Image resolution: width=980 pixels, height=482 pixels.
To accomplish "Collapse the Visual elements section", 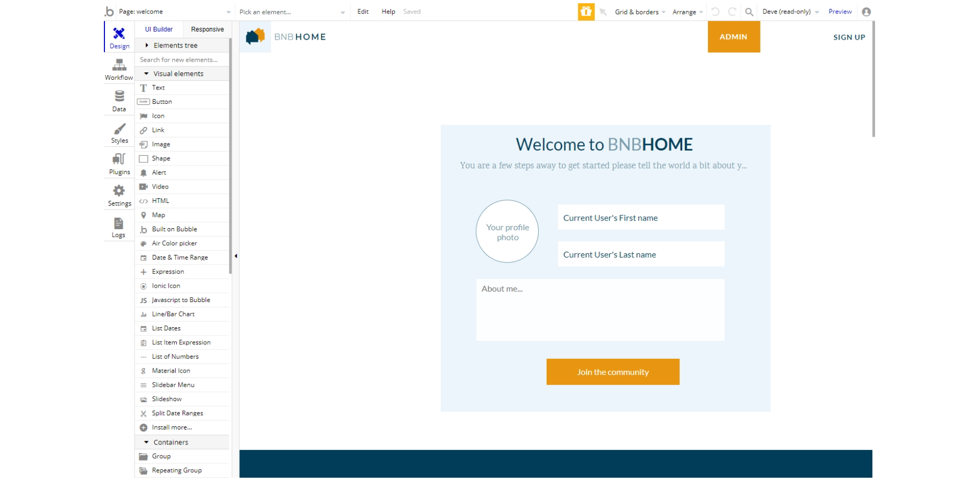I will [x=182, y=74].
